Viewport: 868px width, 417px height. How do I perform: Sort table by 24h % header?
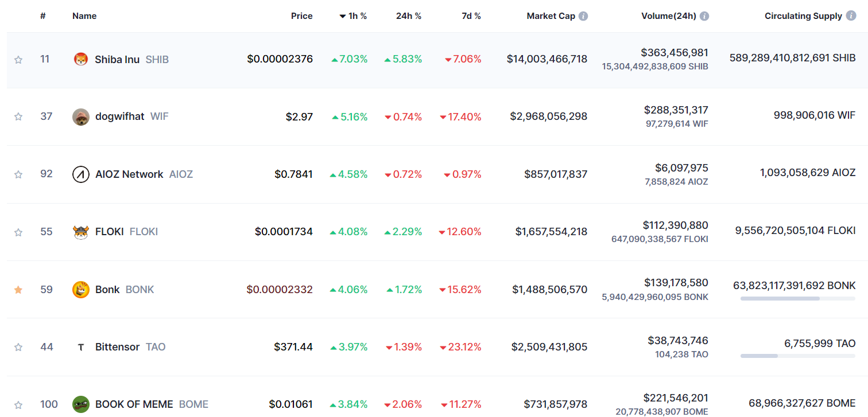coord(409,16)
